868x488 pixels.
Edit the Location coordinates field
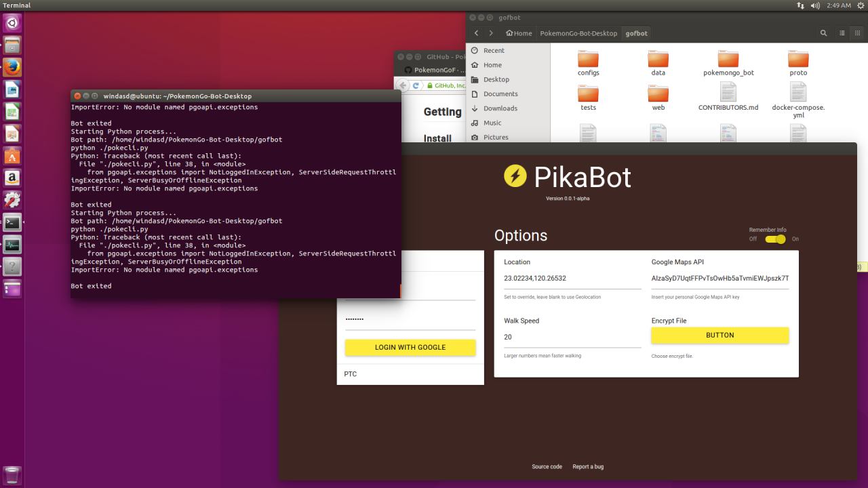tap(572, 279)
